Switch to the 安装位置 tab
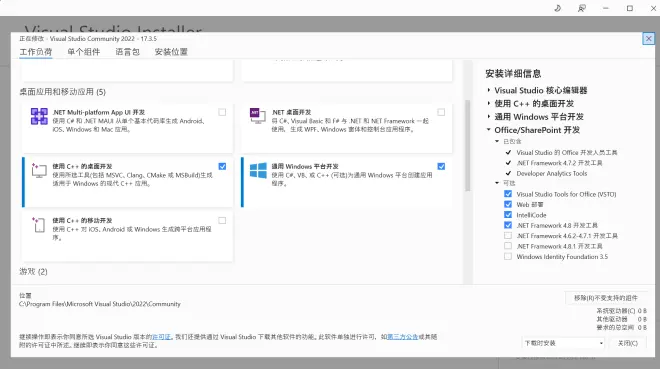660x369 pixels. tap(171, 52)
